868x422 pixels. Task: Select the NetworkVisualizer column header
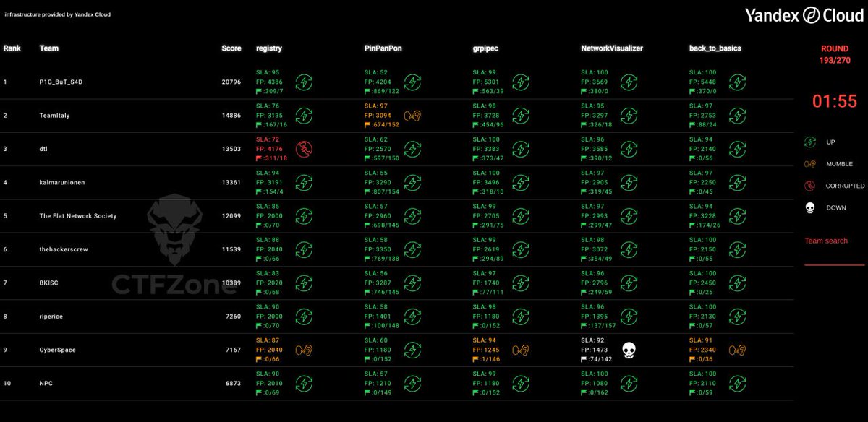[x=612, y=48]
